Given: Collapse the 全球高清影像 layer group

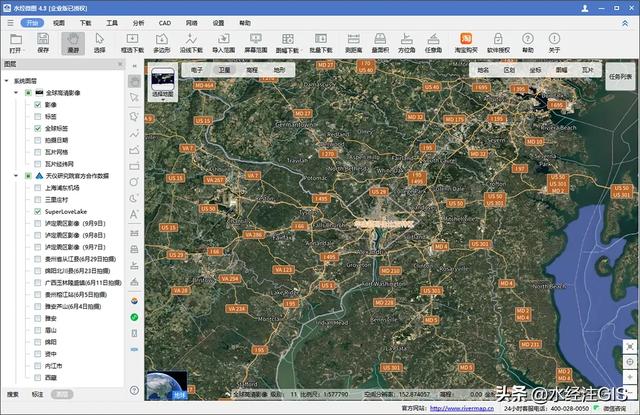Looking at the screenshot, I should [16, 92].
